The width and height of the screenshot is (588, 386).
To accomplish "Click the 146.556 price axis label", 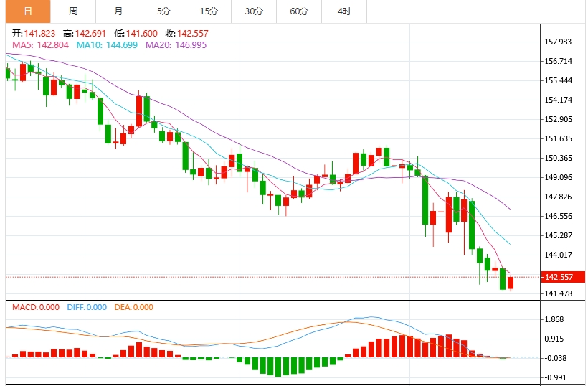I will [558, 216].
